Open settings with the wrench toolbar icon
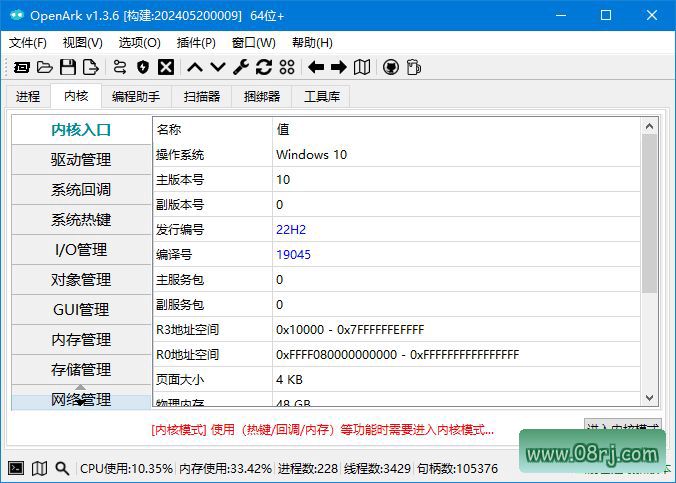This screenshot has width=676, height=483. click(x=241, y=67)
